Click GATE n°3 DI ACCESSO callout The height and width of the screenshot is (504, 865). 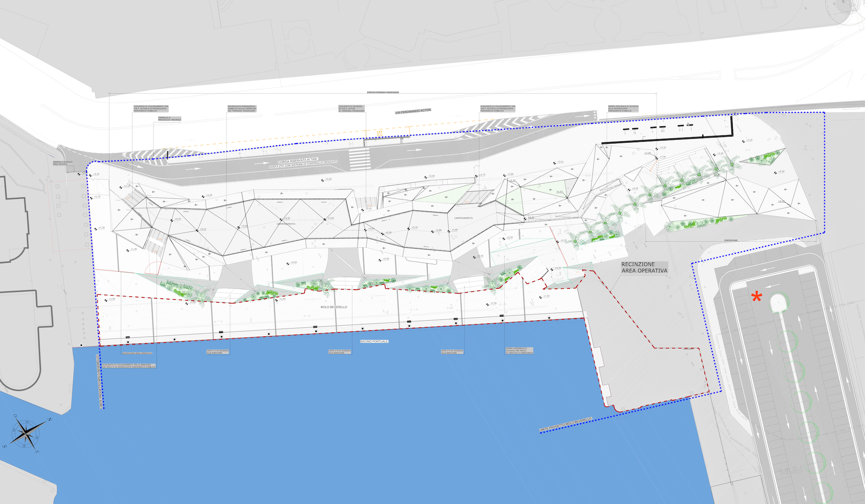coord(452,352)
